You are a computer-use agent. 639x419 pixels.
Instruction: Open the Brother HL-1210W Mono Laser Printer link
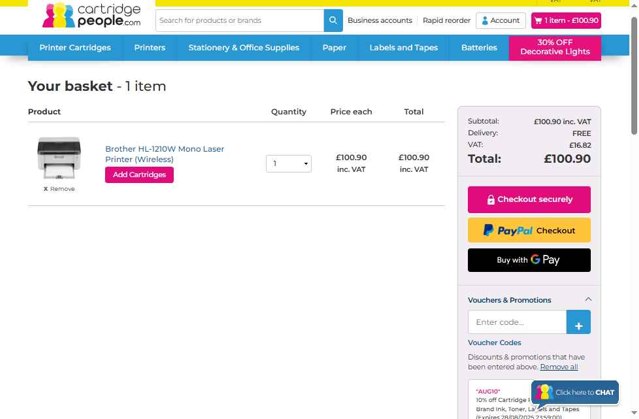click(165, 154)
